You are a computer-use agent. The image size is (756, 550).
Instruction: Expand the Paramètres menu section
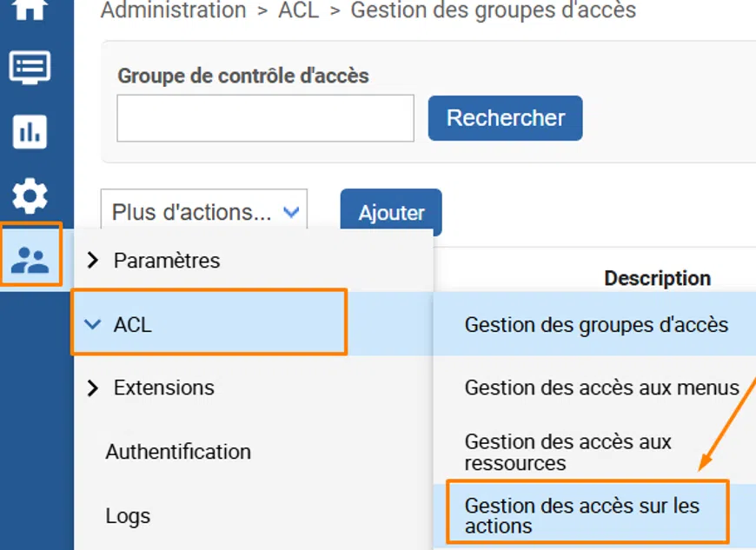coord(163,259)
